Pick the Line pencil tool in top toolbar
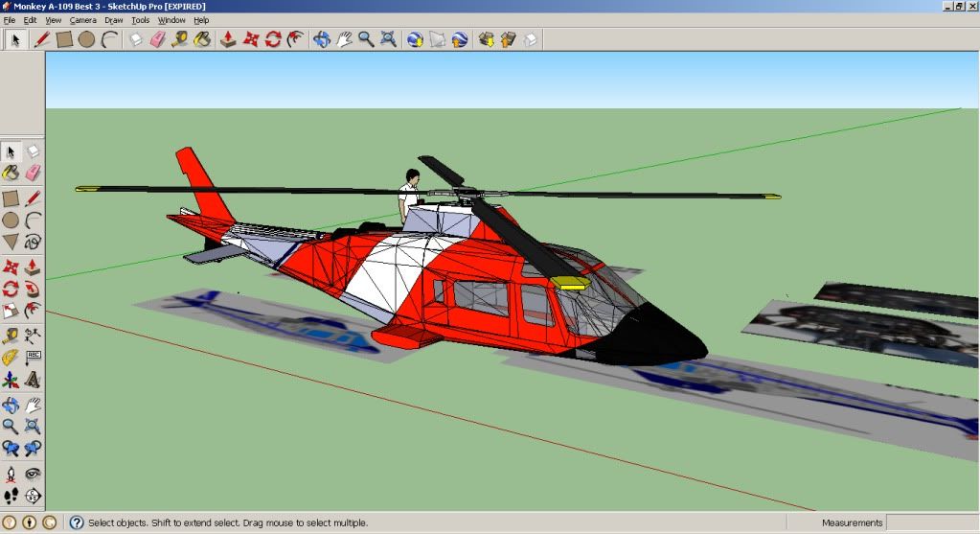This screenshot has height=534, width=980. (x=41, y=39)
